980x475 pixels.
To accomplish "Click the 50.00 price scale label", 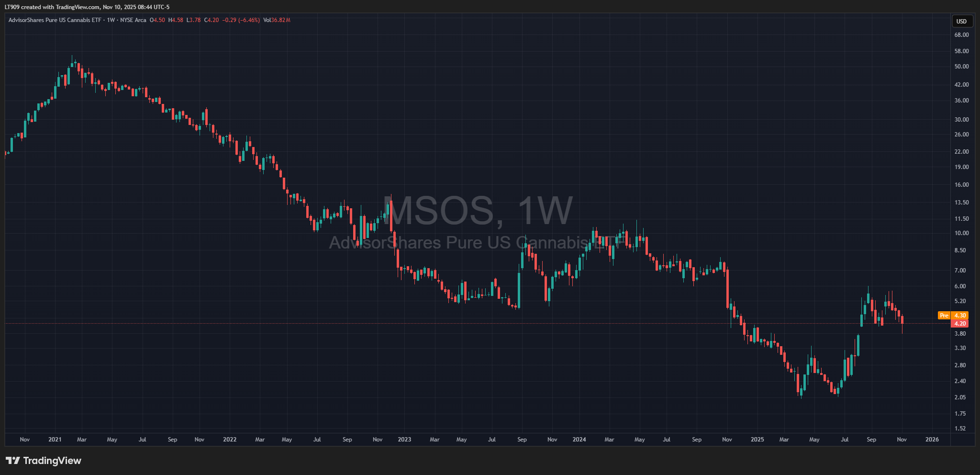I will [x=961, y=67].
